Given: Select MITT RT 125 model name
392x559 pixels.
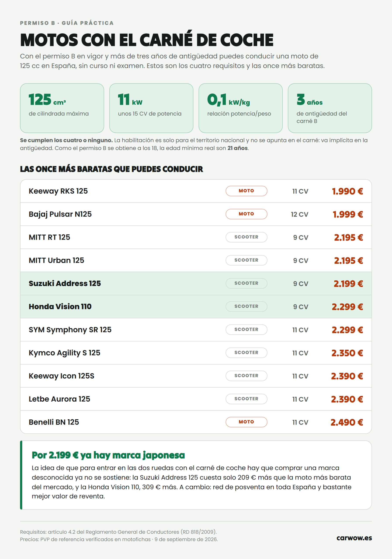Looking at the screenshot, I should tap(49, 237).
